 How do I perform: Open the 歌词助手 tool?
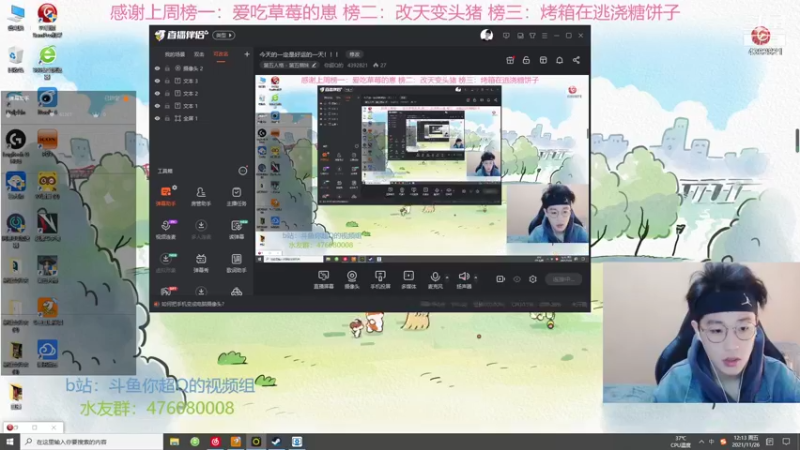236,263
